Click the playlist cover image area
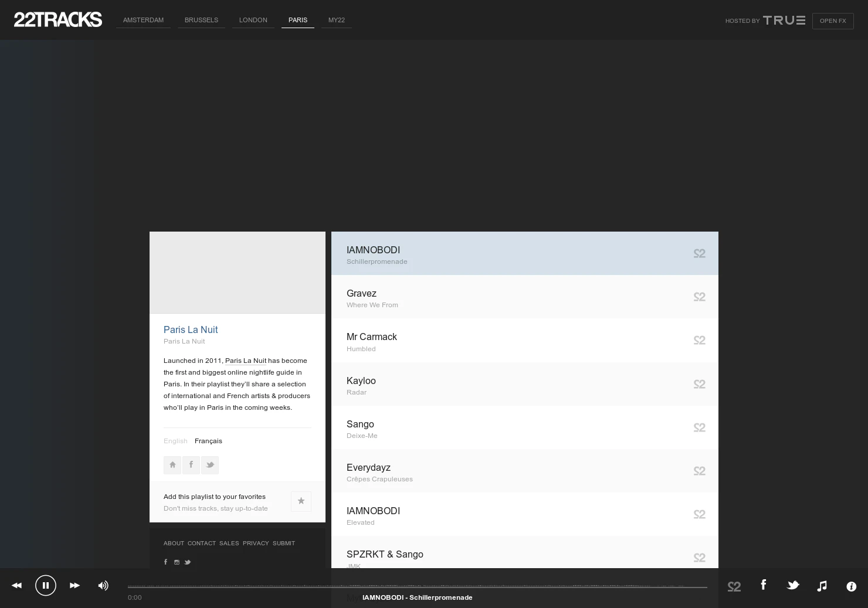868x608 pixels. point(238,273)
